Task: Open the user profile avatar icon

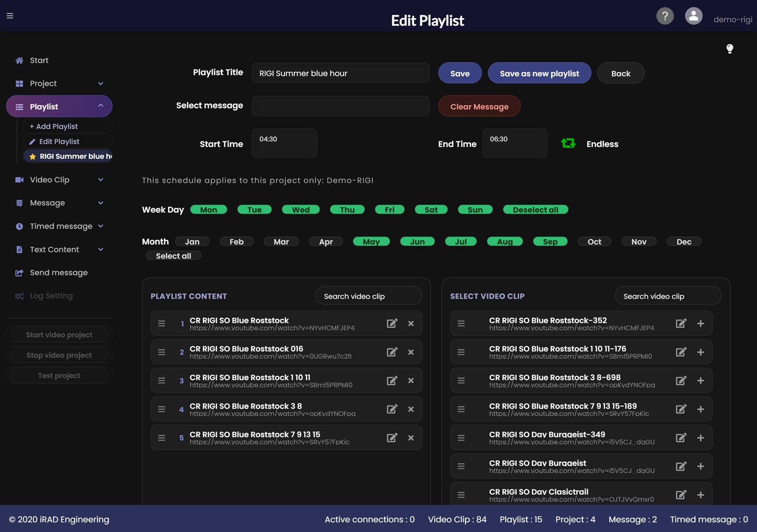Action: (x=694, y=16)
